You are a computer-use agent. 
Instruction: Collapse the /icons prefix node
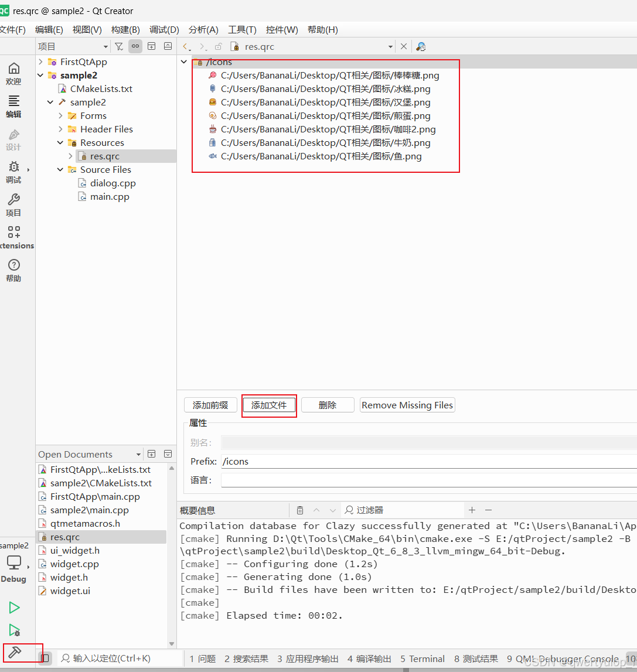184,62
